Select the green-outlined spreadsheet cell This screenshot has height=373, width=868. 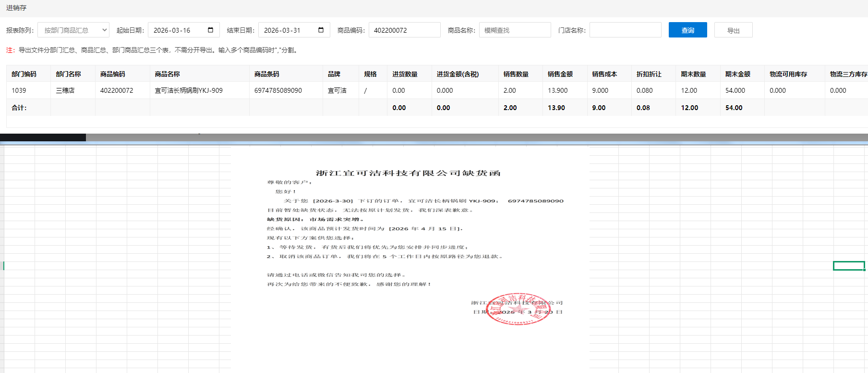pyautogui.click(x=848, y=266)
